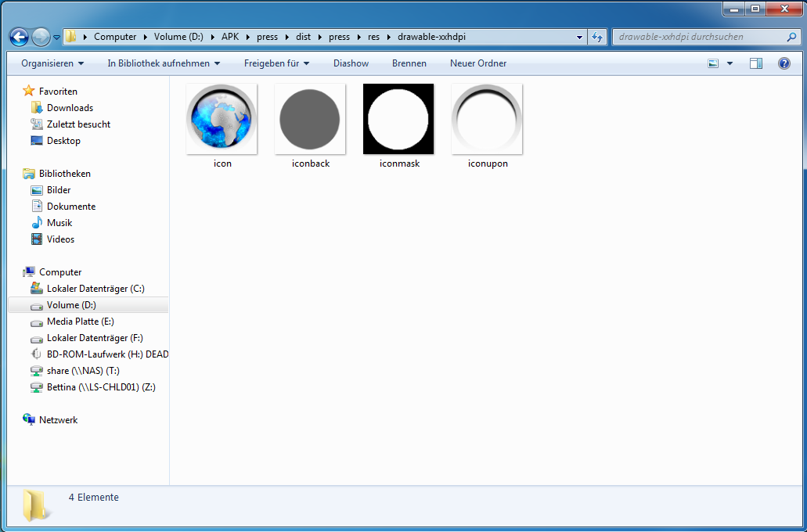This screenshot has height=532, width=807.
Task: Open In Bibliothek aufnehmen dropdown
Action: (x=164, y=63)
